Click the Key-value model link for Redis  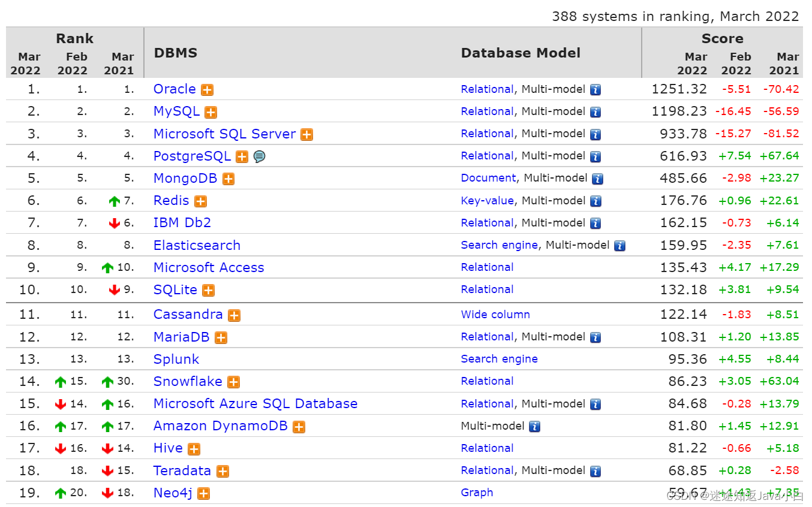coord(488,200)
